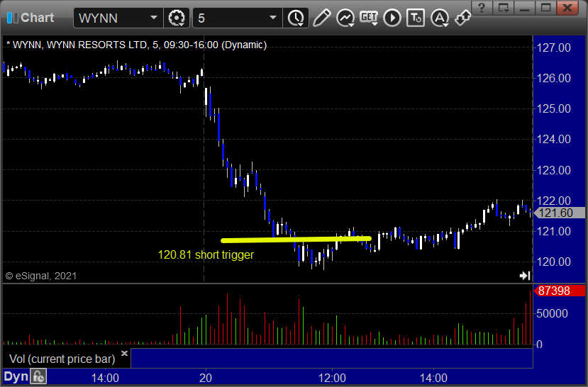The image size is (588, 387).
Task: Close the Vol study label x
Action: pos(125,353)
